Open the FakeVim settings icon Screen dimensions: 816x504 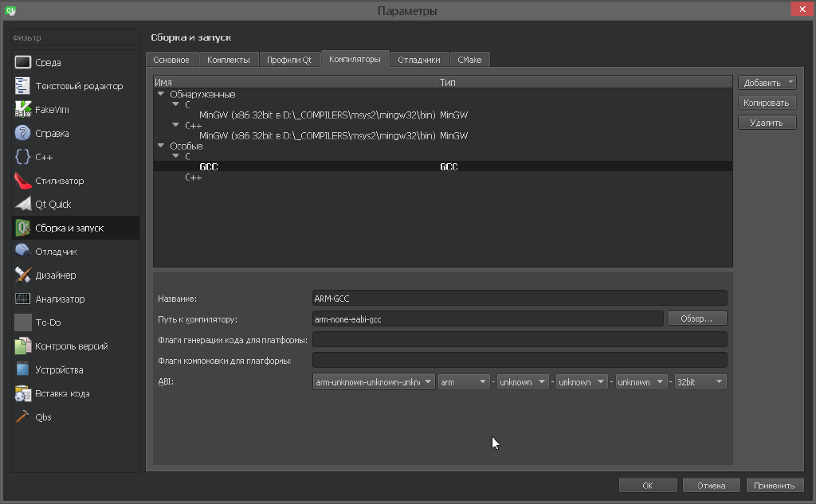coord(22,110)
